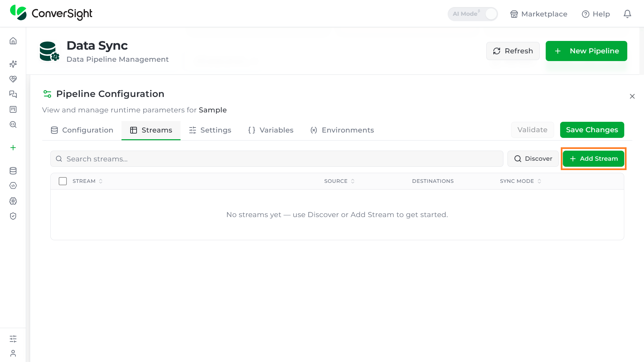Click the DESTINATIONS column header
This screenshot has height=362, width=644.
click(x=433, y=181)
